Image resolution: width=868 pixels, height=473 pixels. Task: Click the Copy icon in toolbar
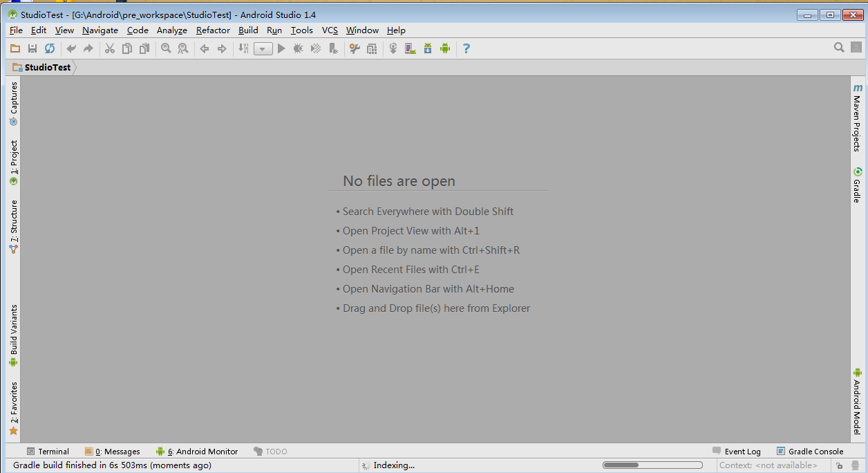(127, 48)
